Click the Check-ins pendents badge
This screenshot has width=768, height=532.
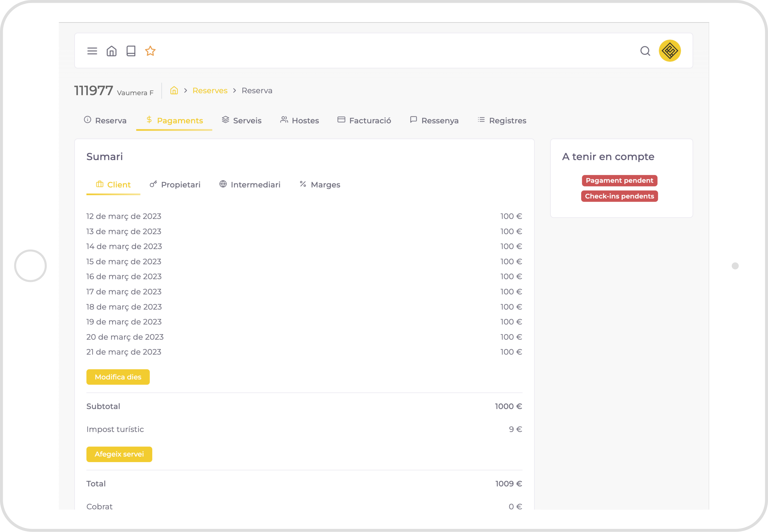619,196
